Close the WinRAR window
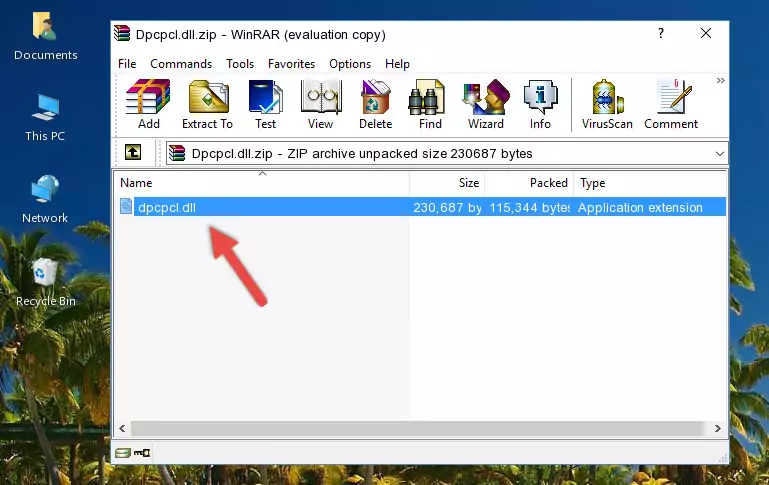The height and width of the screenshot is (485, 769). (x=706, y=33)
